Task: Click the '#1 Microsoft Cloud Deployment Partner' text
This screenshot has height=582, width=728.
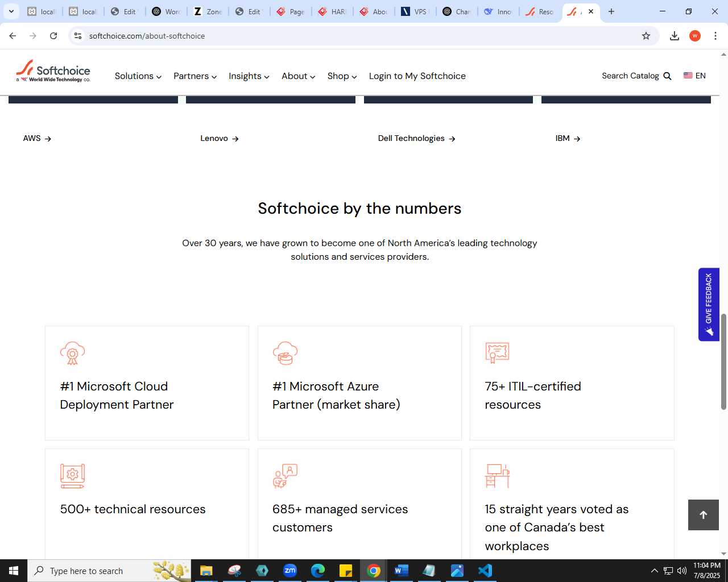Action: tap(117, 396)
